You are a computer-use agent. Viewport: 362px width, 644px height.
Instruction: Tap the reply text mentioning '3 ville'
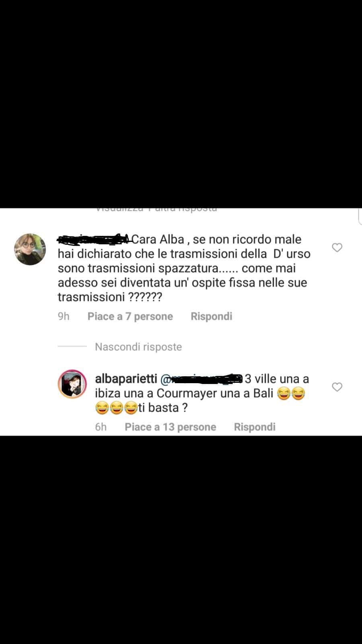202,393
